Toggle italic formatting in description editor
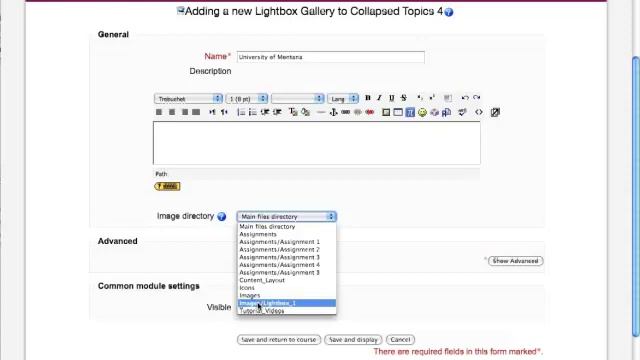 click(379, 98)
